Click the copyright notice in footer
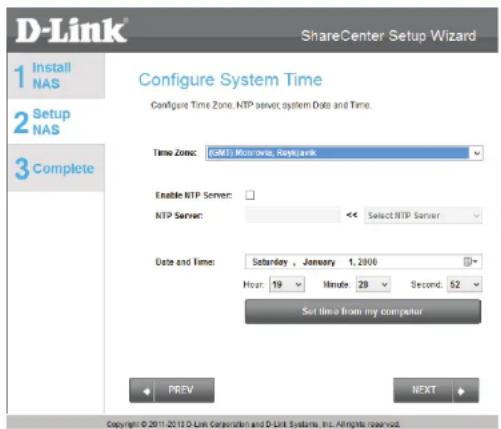 click(253, 424)
